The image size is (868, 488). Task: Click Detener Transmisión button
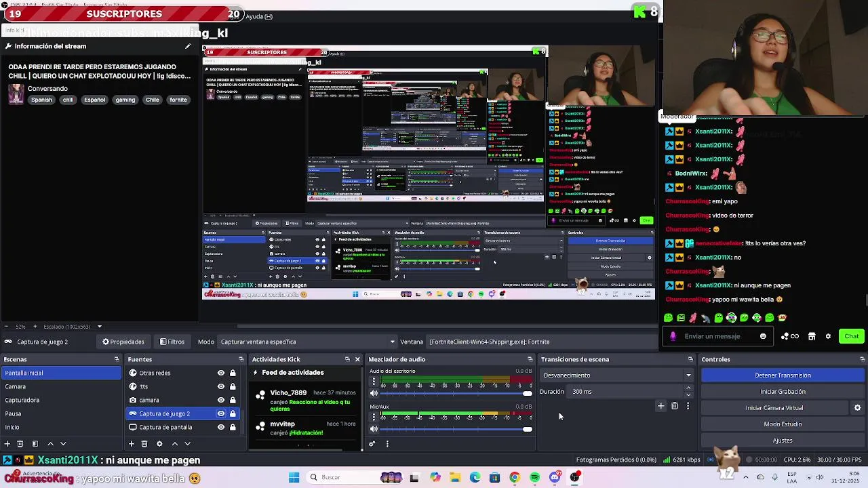[x=783, y=375]
